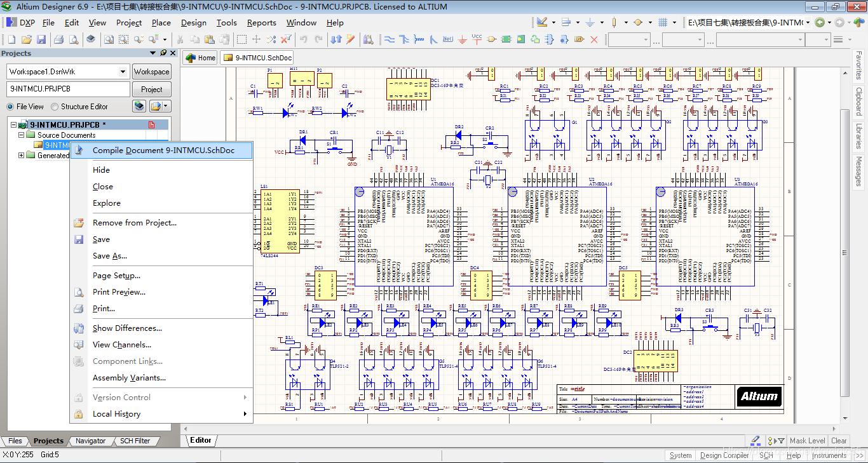Click the compile project icon button in Projects panel
The height and width of the screenshot is (463, 868).
tap(139, 106)
